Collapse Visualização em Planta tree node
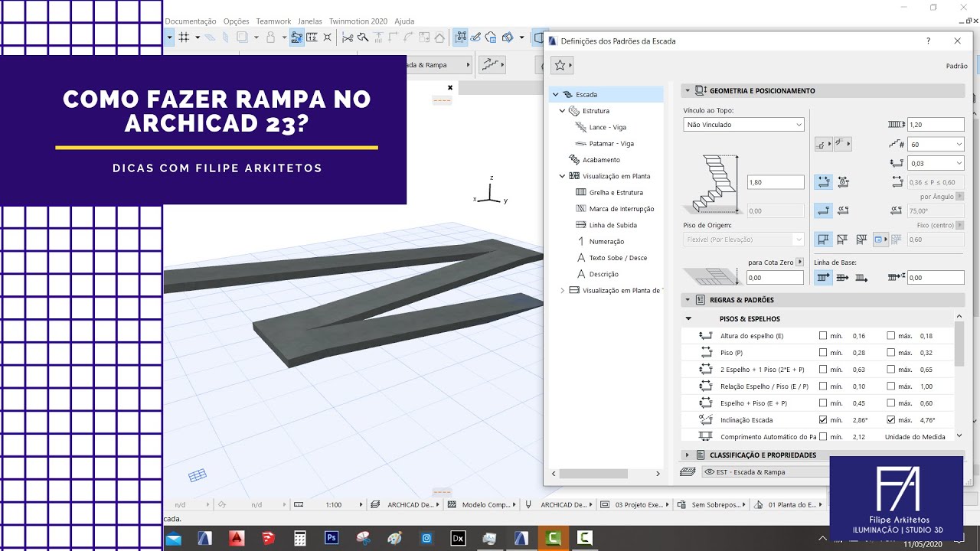This screenshot has height=551, width=980. click(x=563, y=176)
